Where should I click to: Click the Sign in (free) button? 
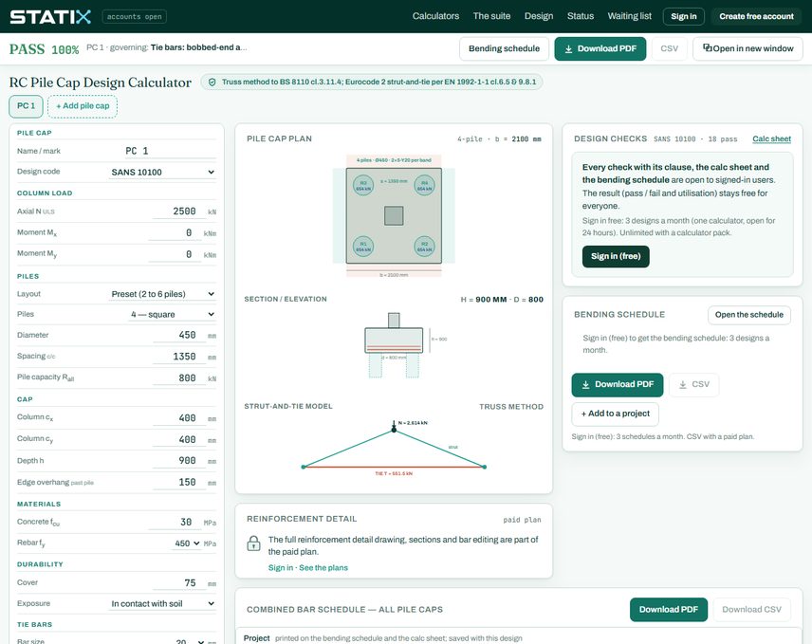(616, 256)
